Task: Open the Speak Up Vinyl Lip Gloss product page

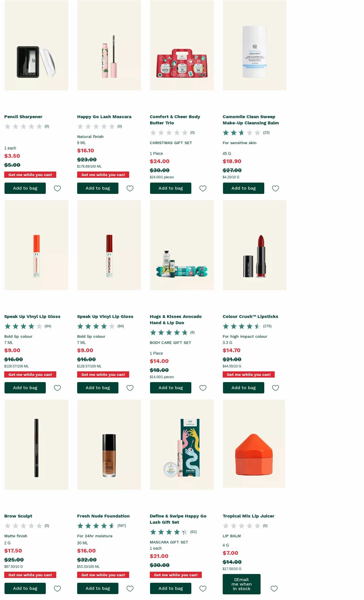Action: tap(32, 316)
